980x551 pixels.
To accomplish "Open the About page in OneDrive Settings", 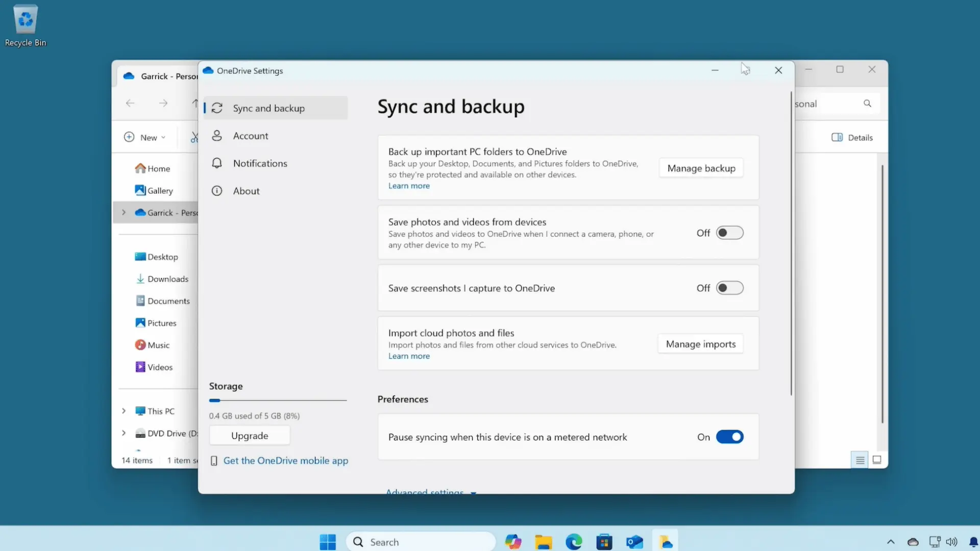I will (x=276, y=191).
